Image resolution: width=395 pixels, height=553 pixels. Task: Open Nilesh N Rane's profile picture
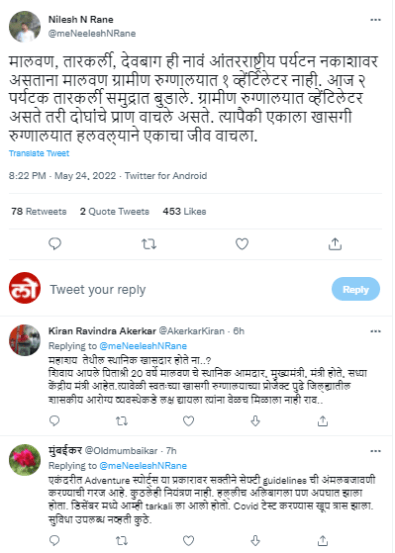tap(25, 27)
